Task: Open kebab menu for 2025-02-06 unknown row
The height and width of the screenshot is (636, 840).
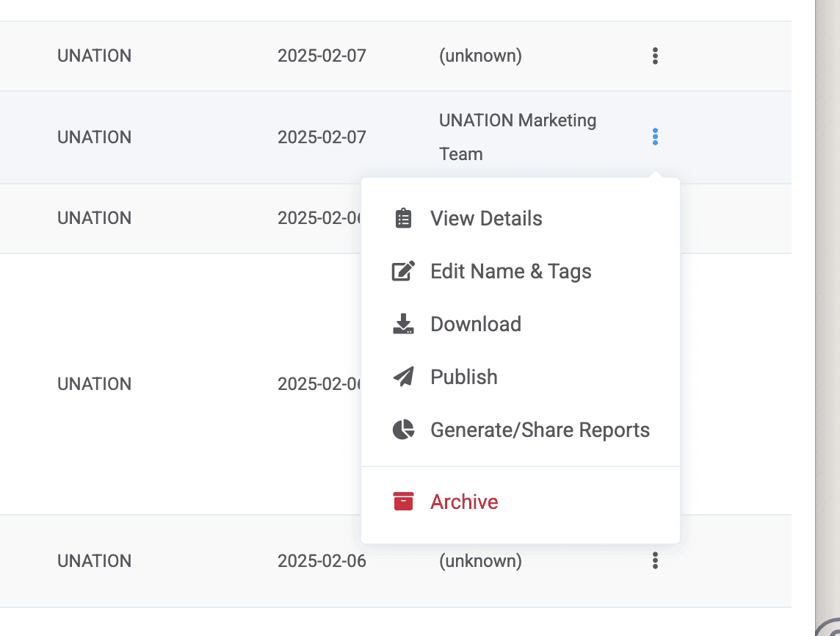Action: [x=655, y=560]
